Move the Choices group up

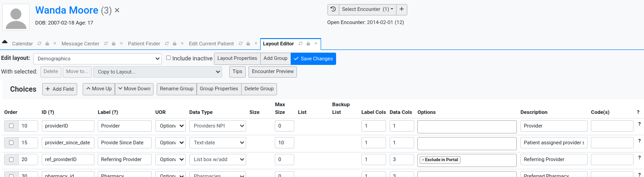[99, 89]
